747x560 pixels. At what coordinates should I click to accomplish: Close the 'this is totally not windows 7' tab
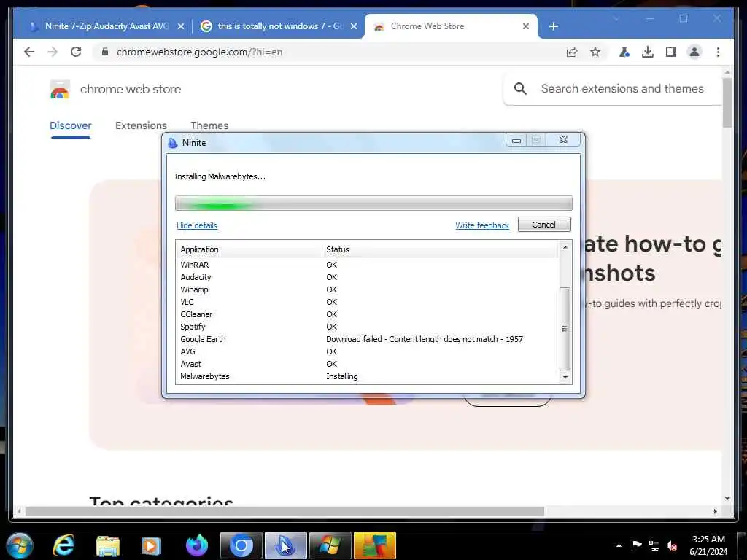[354, 27]
